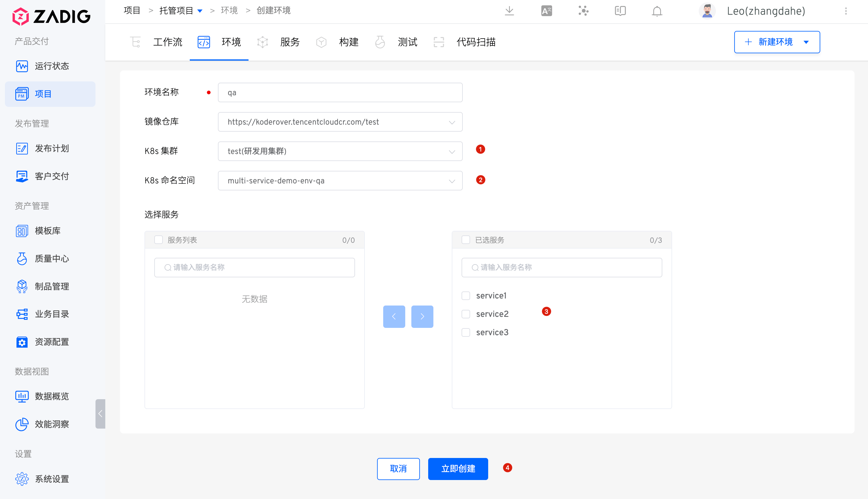This screenshot has height=499, width=868.
Task: Open the notifications bell
Action: tap(657, 11)
